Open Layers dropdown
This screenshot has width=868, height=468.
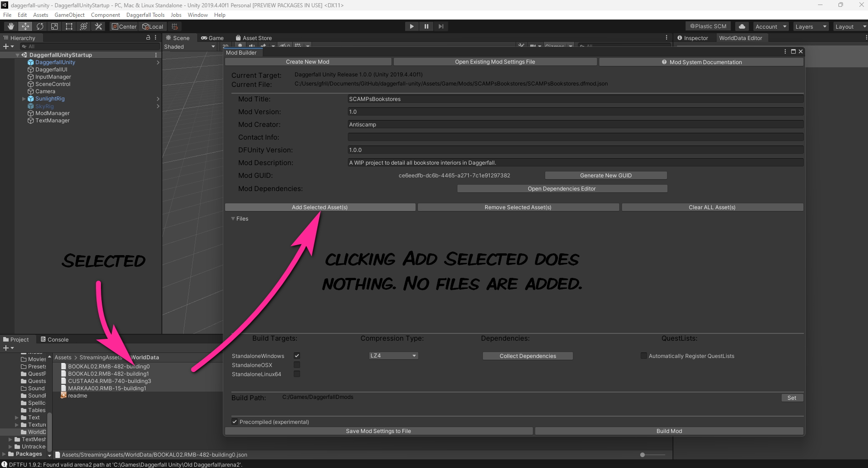click(x=810, y=26)
